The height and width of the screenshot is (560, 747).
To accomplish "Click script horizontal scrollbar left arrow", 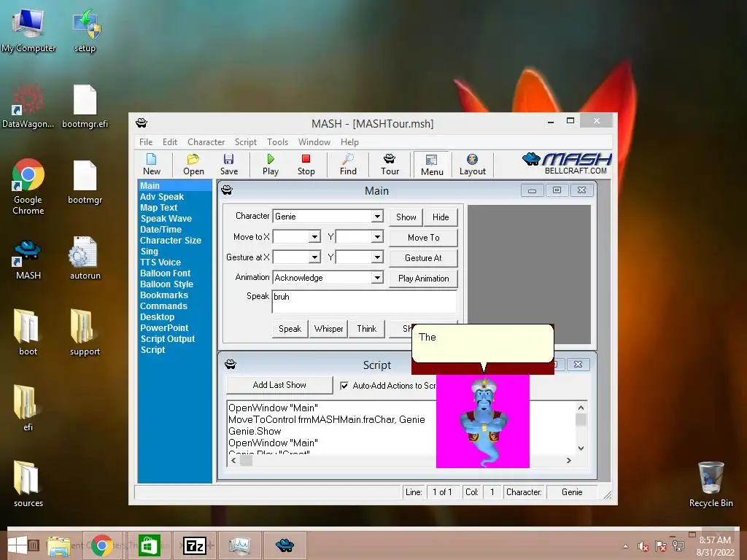I will point(233,461).
